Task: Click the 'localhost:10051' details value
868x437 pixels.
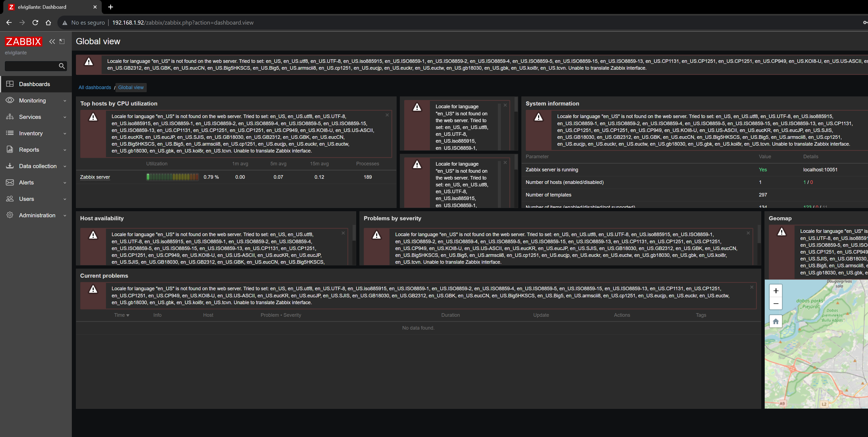Action: point(820,170)
